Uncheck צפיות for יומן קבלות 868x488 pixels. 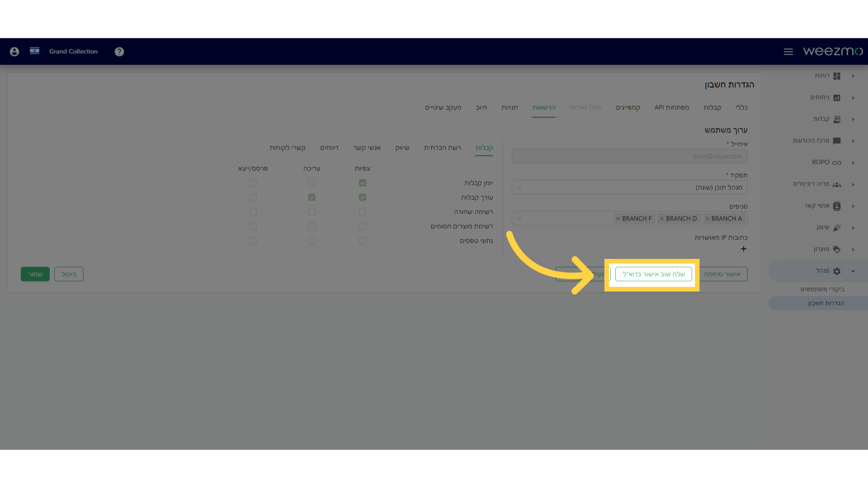click(363, 183)
